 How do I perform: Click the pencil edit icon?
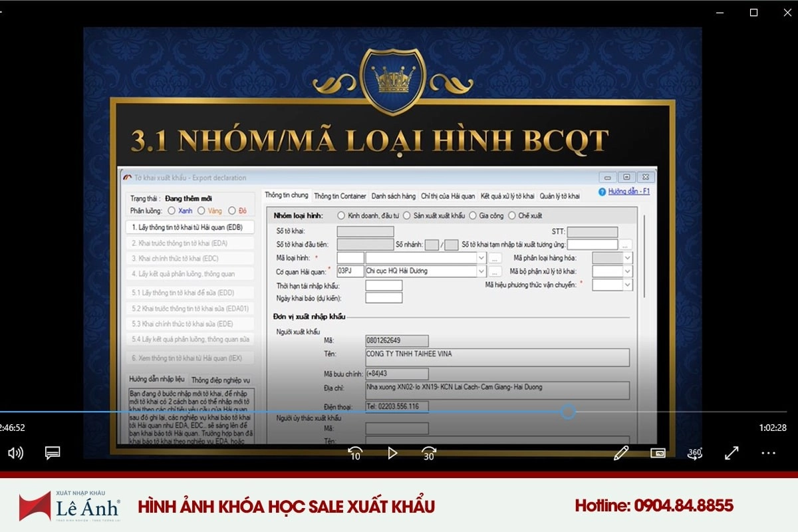[621, 453]
